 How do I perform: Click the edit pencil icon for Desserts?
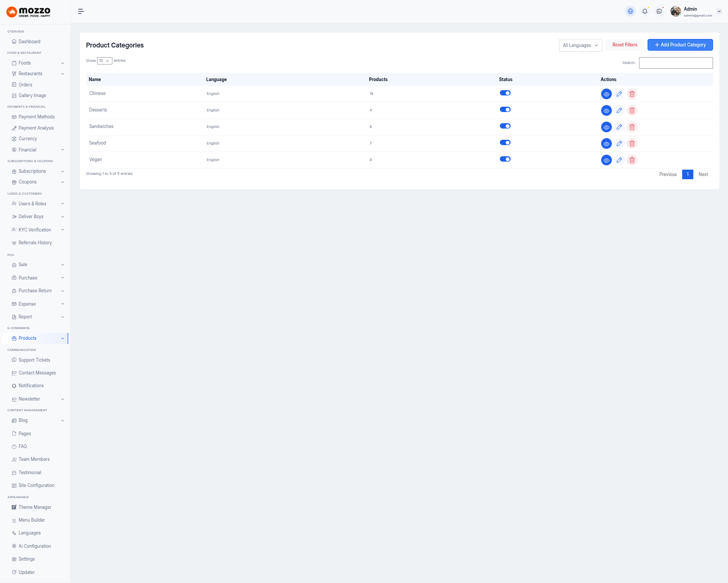pos(619,110)
